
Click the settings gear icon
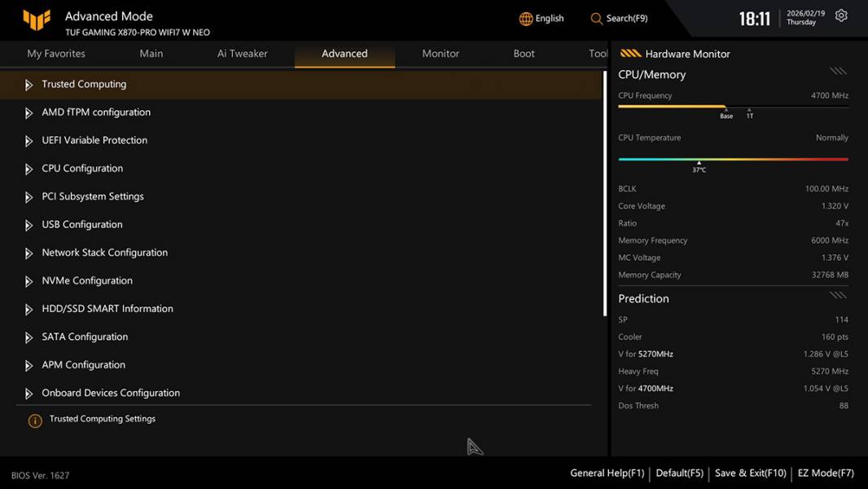point(841,16)
